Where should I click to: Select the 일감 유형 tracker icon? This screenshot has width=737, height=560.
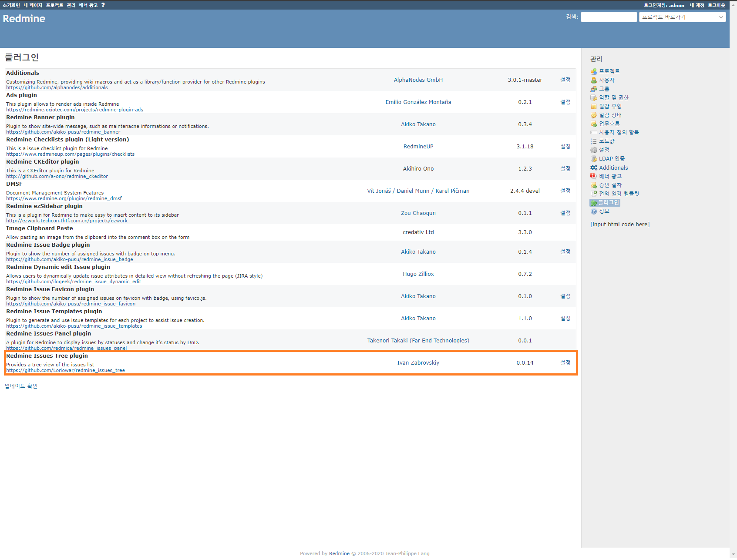594,106
